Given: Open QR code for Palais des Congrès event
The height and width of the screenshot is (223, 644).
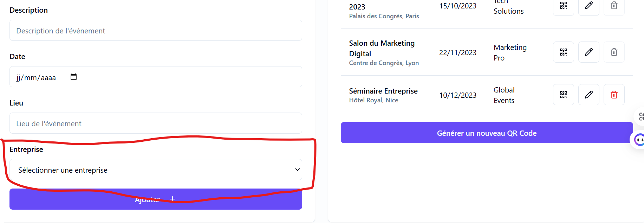Looking at the screenshot, I should tap(564, 6).
